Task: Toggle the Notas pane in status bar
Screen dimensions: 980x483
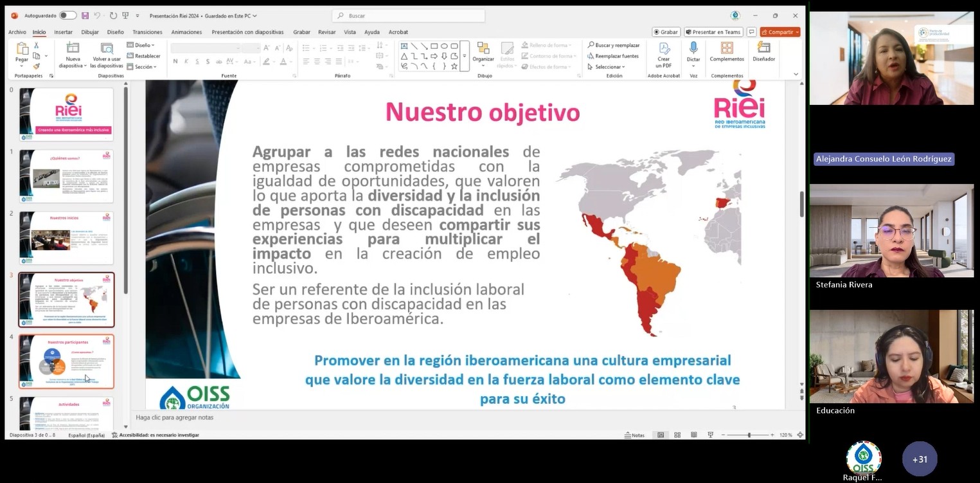Action: [x=634, y=435]
